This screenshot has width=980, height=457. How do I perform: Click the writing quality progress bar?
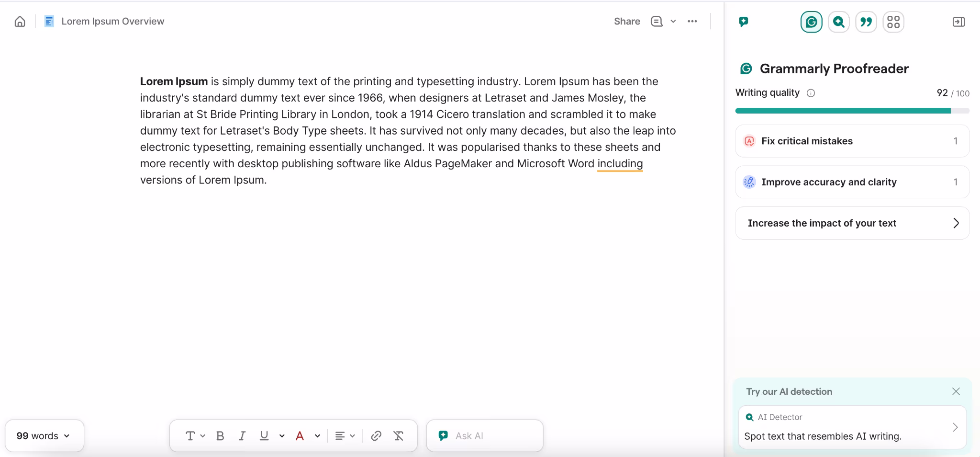852,111
